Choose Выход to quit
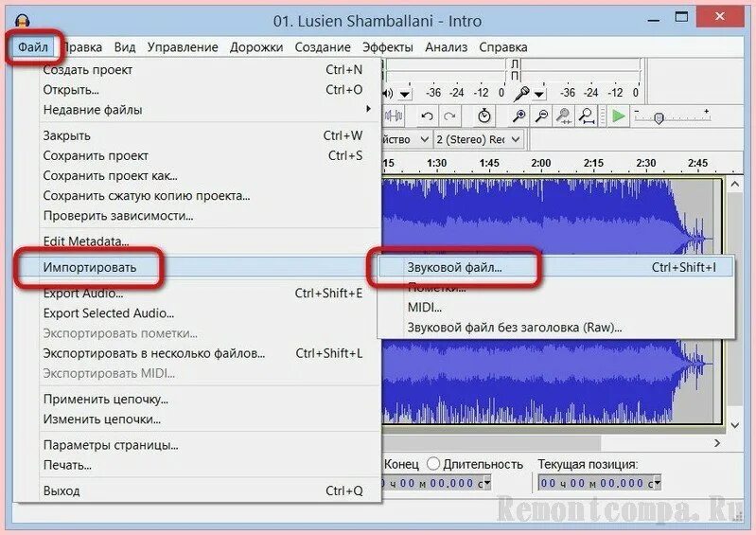This screenshot has width=756, height=535. [x=198, y=490]
